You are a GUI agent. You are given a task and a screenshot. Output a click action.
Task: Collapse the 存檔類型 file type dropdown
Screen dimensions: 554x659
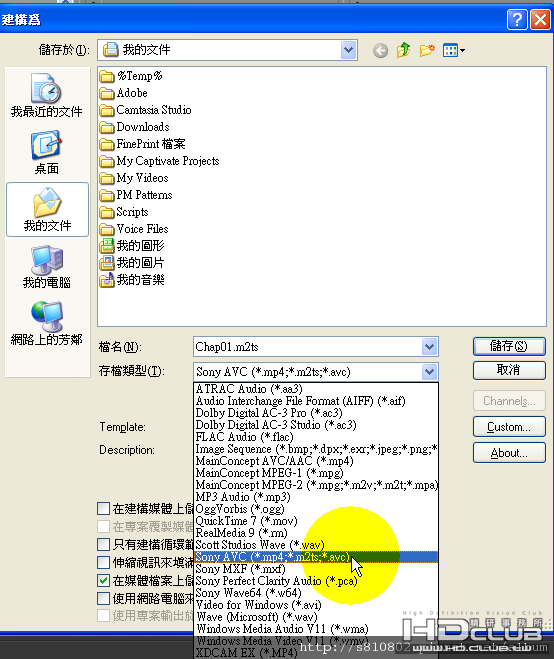(429, 372)
